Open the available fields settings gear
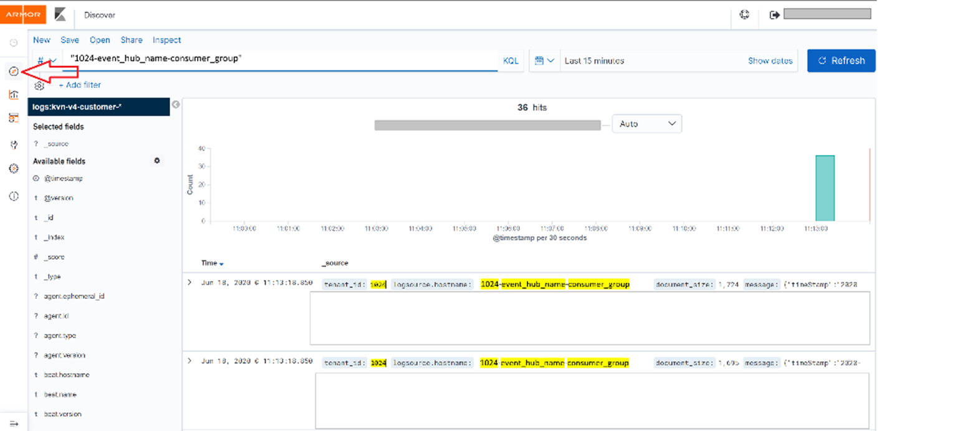This screenshot has width=980, height=431. point(157,161)
